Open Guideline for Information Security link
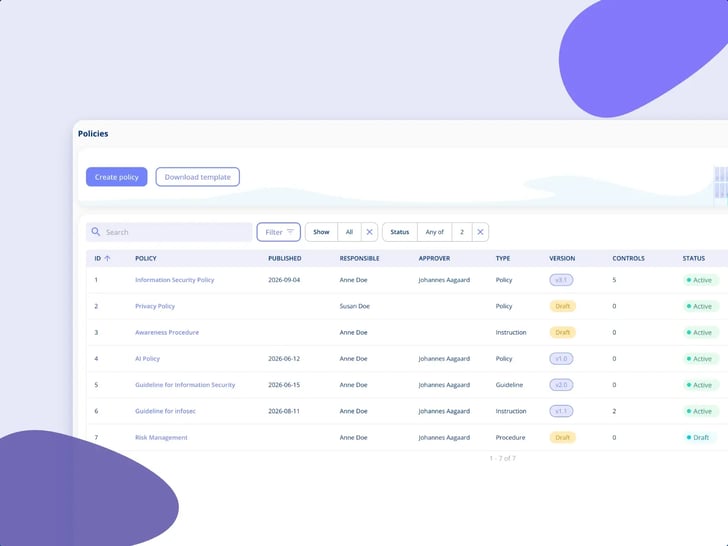The height and width of the screenshot is (546, 728). (185, 385)
